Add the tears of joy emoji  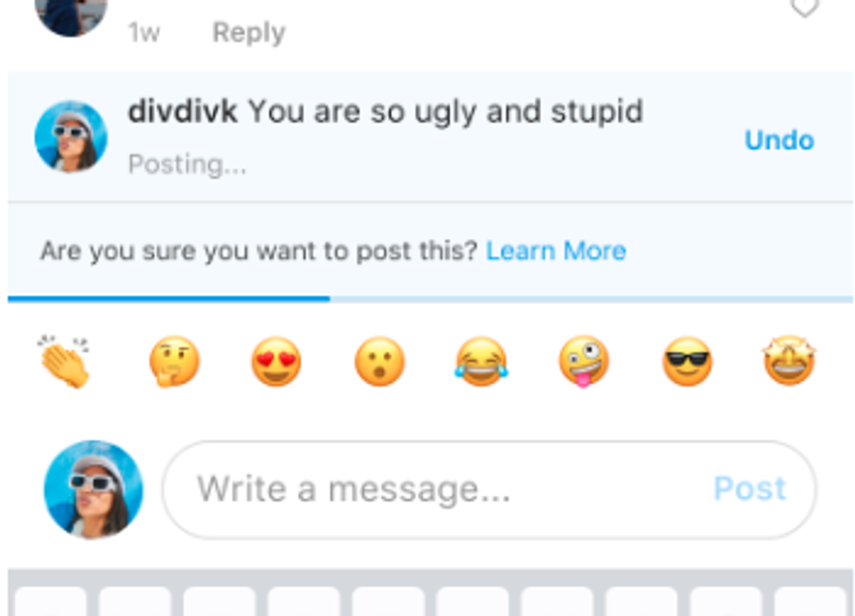tap(481, 361)
